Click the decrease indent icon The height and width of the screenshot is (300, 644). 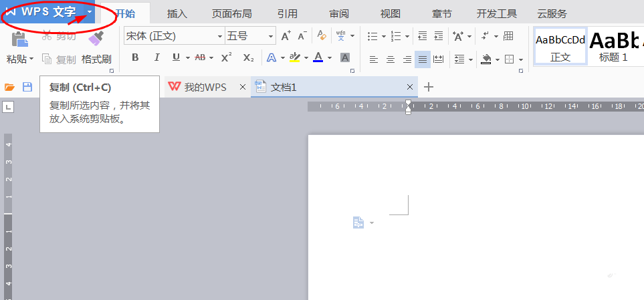coord(422,36)
